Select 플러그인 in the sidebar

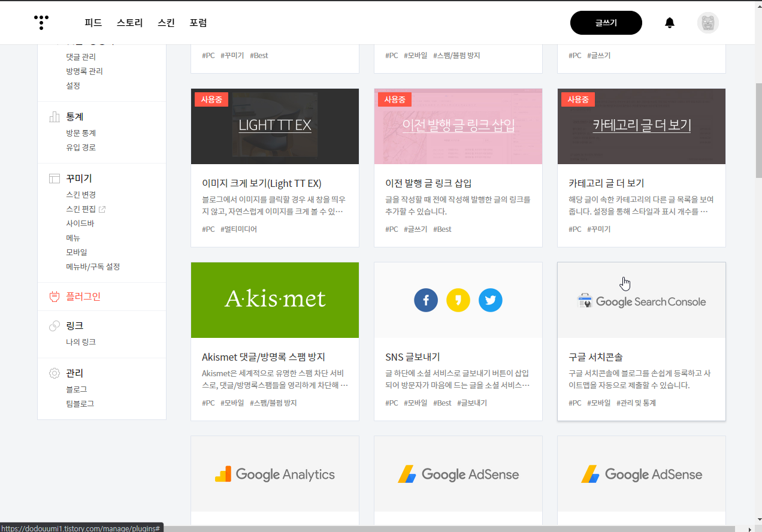pos(83,297)
